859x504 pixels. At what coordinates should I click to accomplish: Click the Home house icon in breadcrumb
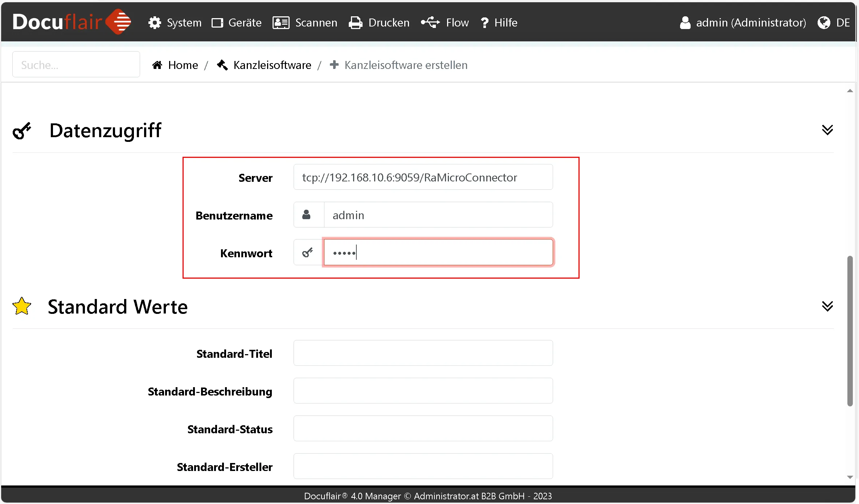[x=157, y=65]
